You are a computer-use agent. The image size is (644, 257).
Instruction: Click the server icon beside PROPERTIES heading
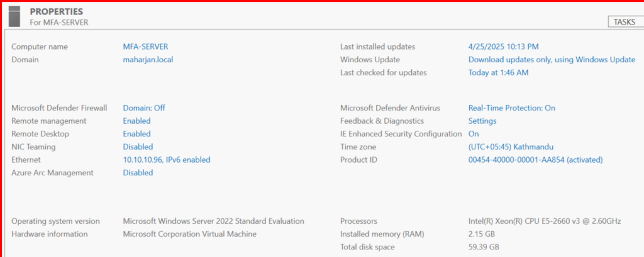point(16,16)
